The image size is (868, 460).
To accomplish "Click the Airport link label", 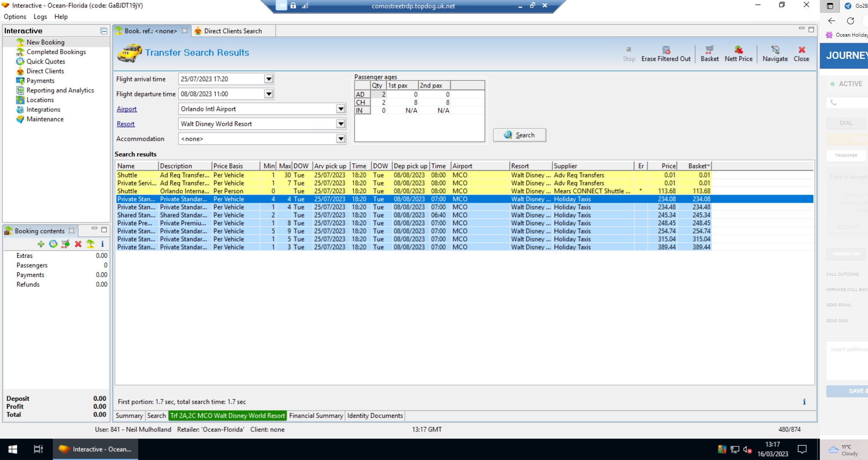I will pyautogui.click(x=127, y=109).
